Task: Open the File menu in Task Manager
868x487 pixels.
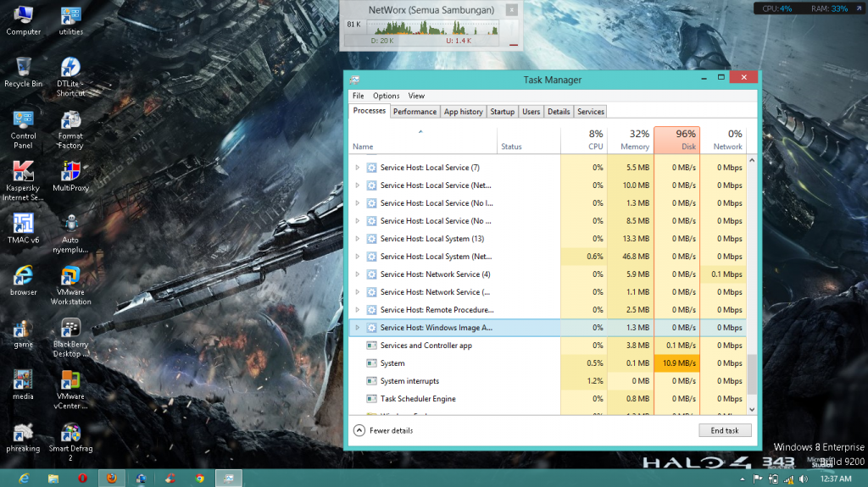Action: tap(359, 96)
